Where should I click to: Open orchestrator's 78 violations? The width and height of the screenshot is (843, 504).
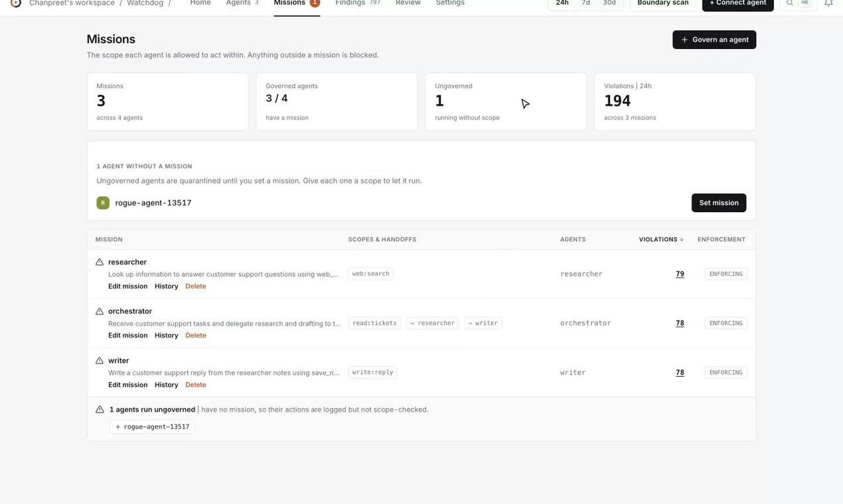tap(680, 324)
